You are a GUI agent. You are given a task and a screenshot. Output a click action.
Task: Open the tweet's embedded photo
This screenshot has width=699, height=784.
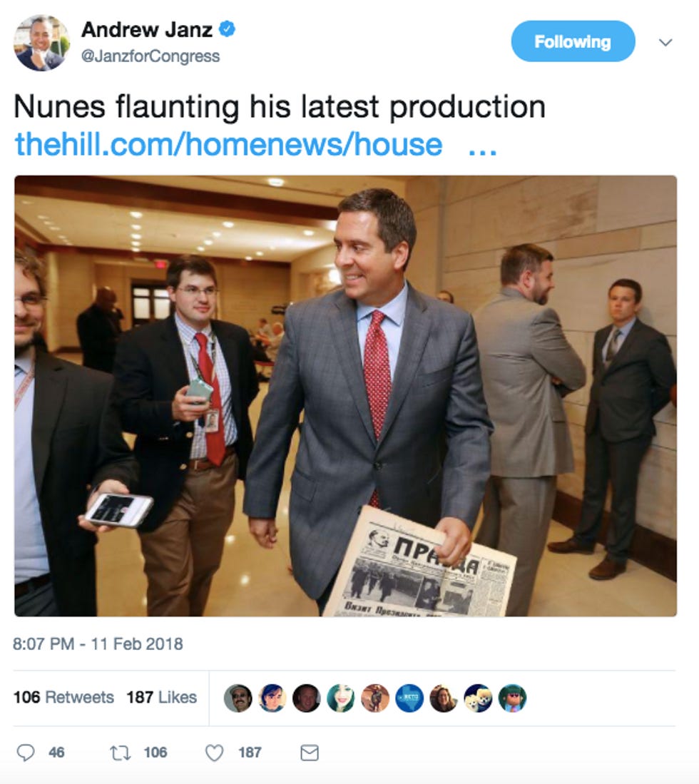pyautogui.click(x=345, y=395)
